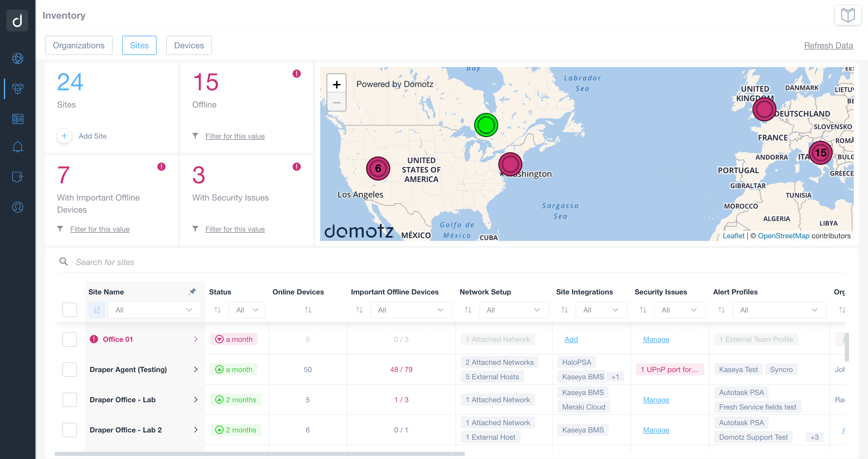Open the integrations puzzle icon in the sidebar
Image resolution: width=868 pixels, height=459 pixels.
[x=17, y=177]
